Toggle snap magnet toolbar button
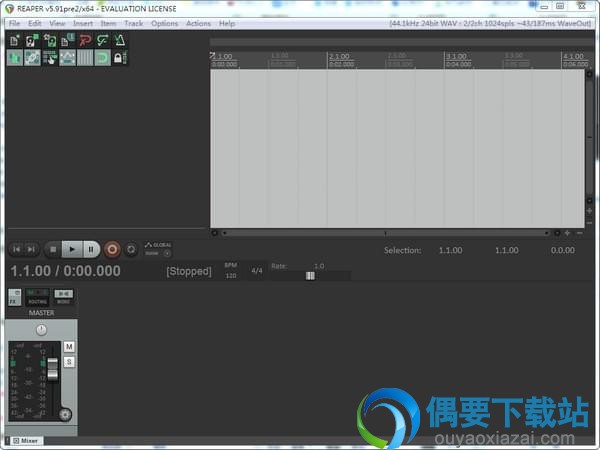This screenshot has height=450, width=600. point(103,58)
